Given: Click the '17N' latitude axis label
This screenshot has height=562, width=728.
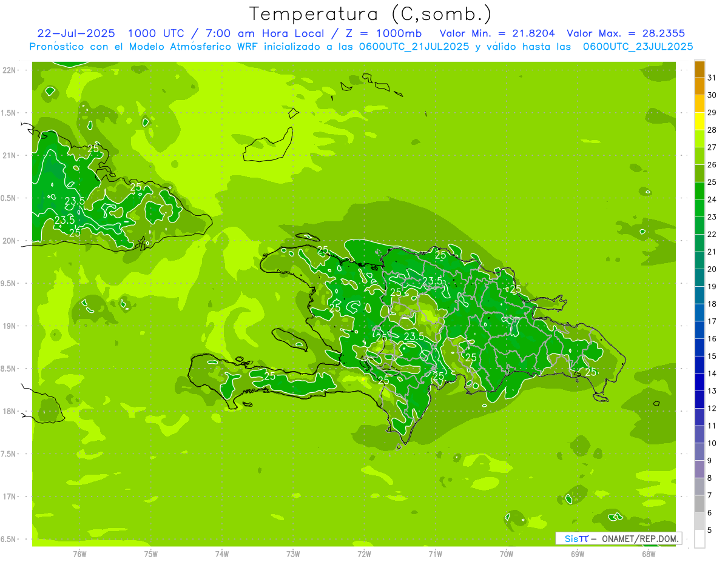Looking at the screenshot, I should click(9, 497).
